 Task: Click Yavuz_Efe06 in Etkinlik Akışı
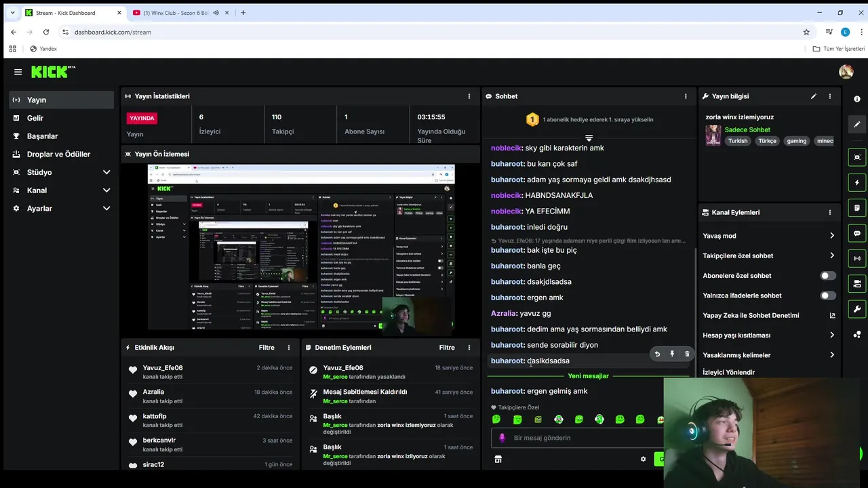[163, 368]
